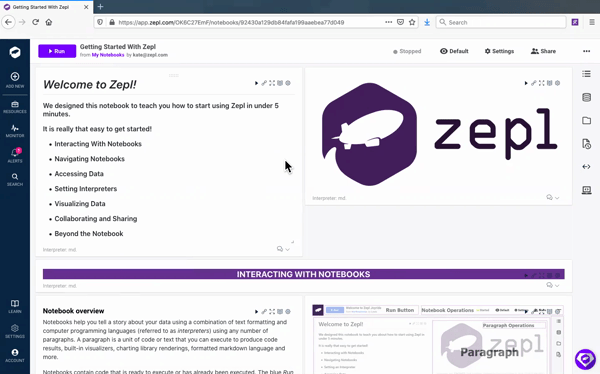Click the notebook title Getting Started With Zepl
This screenshot has width=600, height=374.
[x=118, y=47]
